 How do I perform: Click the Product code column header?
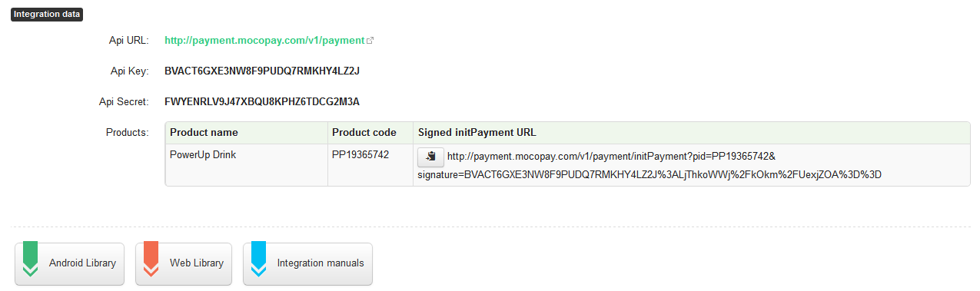(x=364, y=133)
